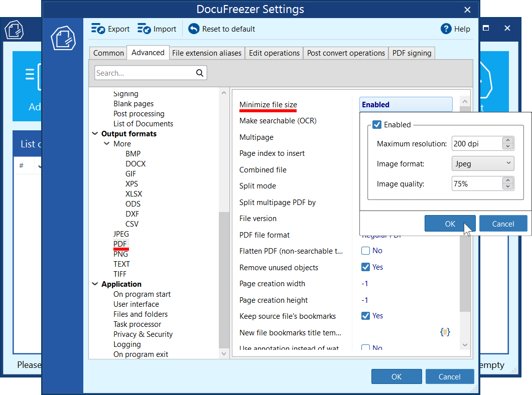Select CSV under More formats
Screen dimensions: 532x395
tap(131, 224)
